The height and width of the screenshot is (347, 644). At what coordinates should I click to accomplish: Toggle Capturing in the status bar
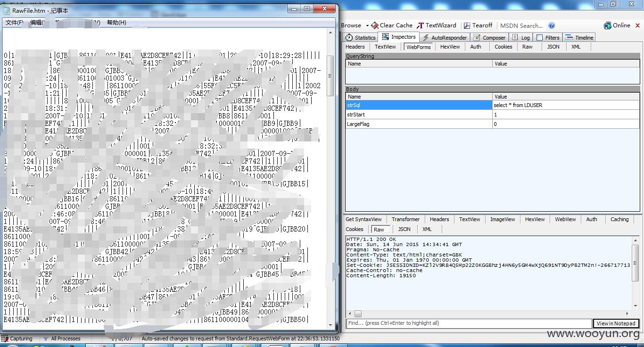[17, 339]
